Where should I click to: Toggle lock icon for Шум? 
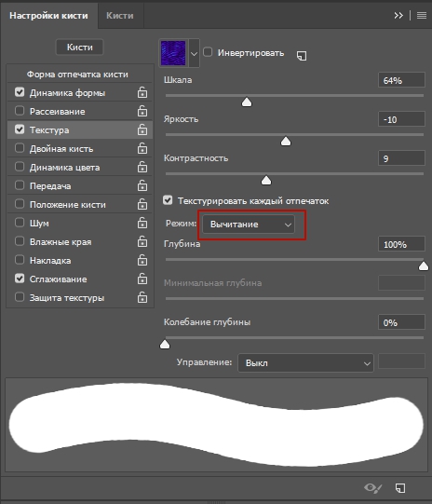142,223
